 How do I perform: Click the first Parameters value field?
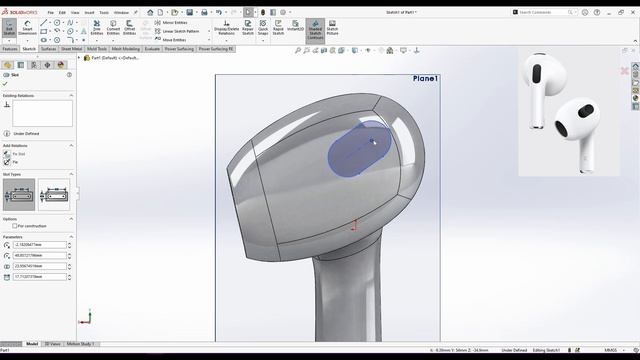coord(40,245)
